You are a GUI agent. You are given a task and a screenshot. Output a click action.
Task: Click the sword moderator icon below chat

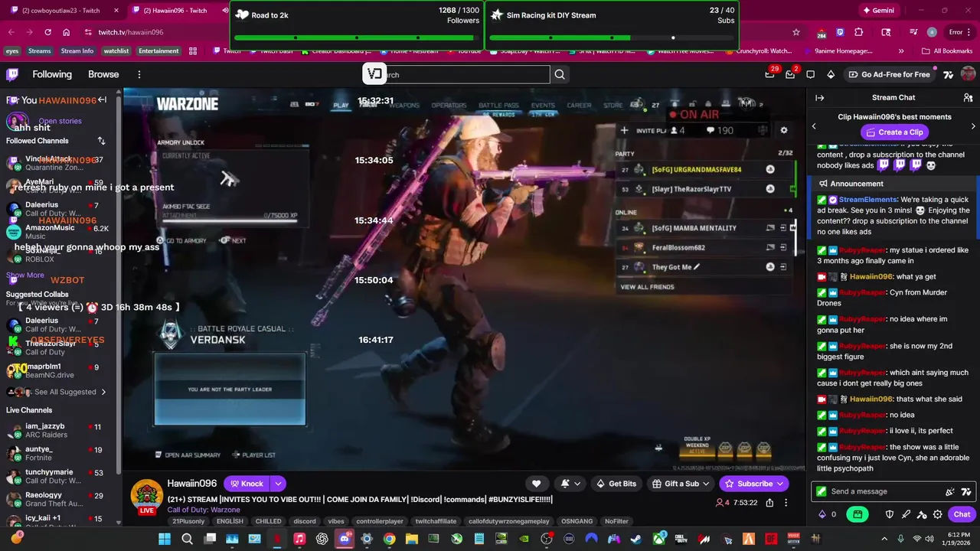(906, 514)
